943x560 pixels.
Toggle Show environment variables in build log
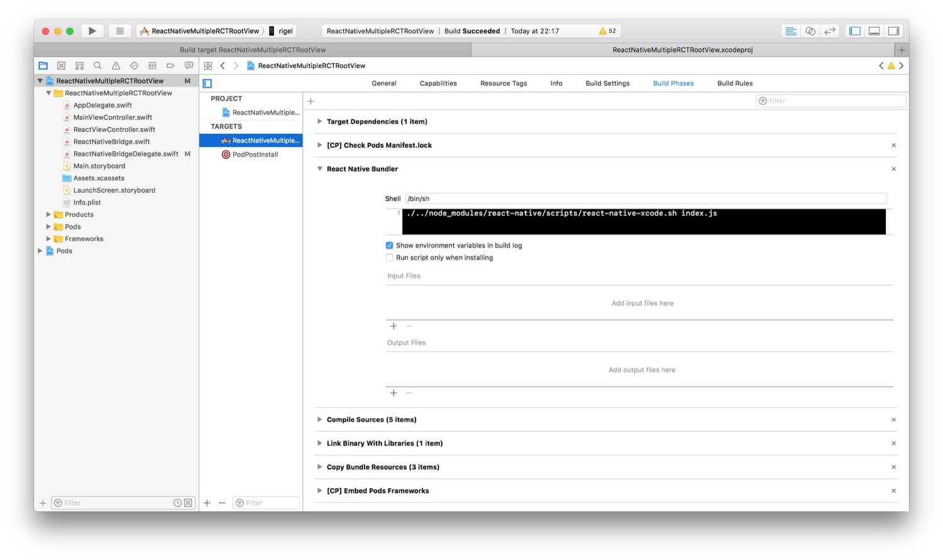tap(389, 246)
